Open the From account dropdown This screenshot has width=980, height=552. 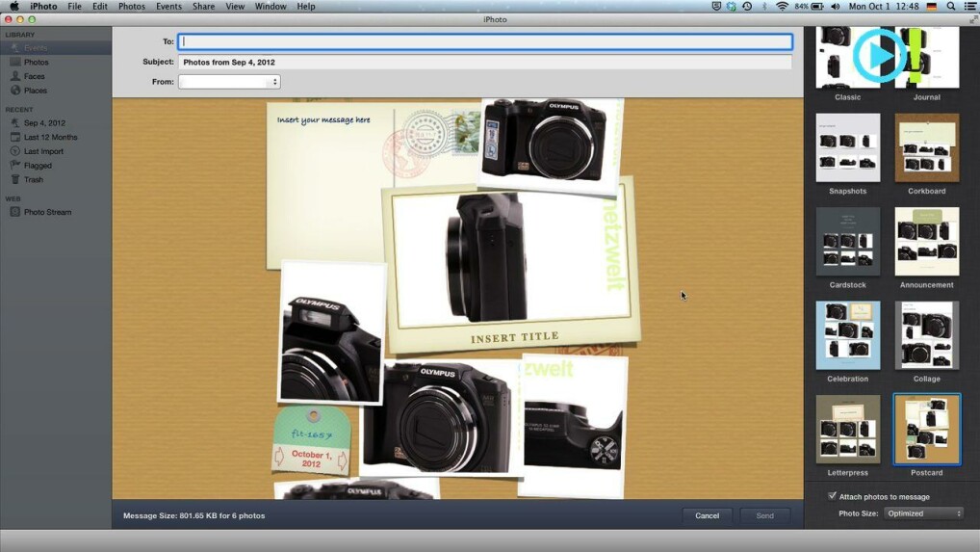[x=229, y=82]
